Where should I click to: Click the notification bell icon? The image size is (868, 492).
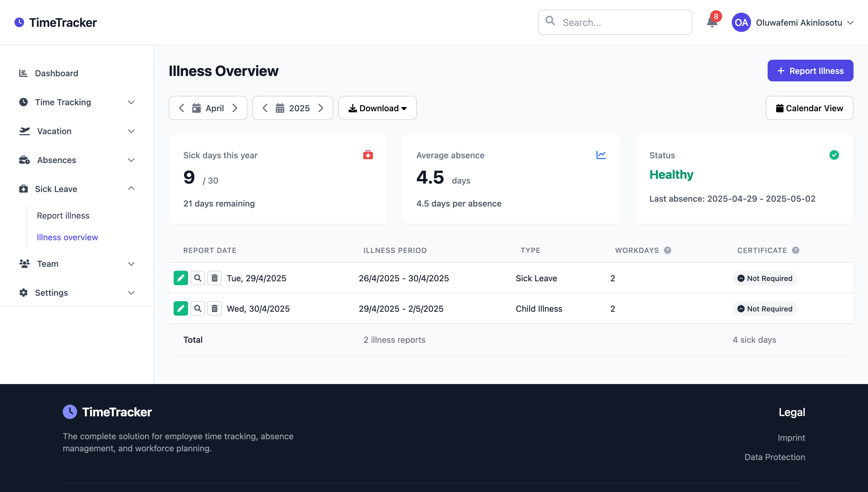pos(712,22)
